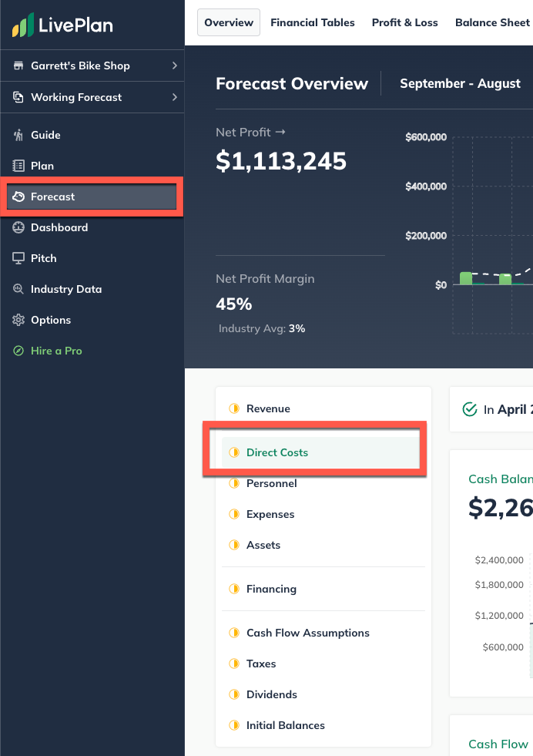Open Plan in the sidebar
This screenshot has height=756, width=533.
click(x=92, y=166)
